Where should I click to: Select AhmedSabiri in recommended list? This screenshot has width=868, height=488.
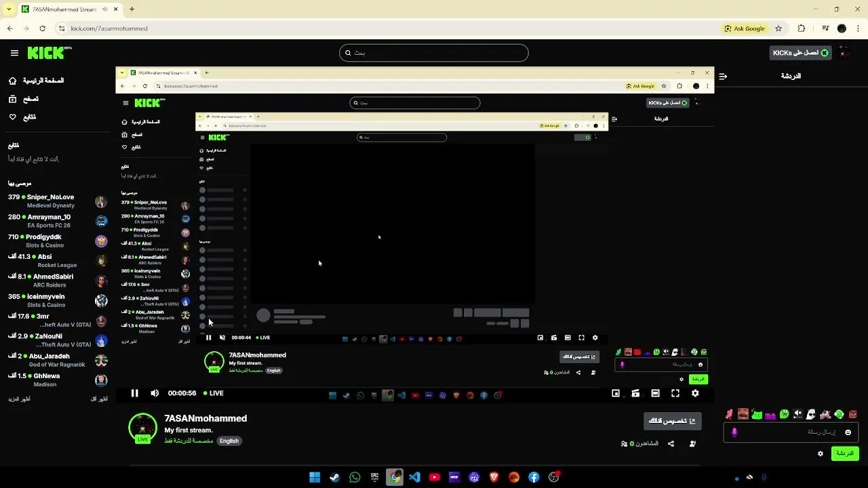pos(58,281)
